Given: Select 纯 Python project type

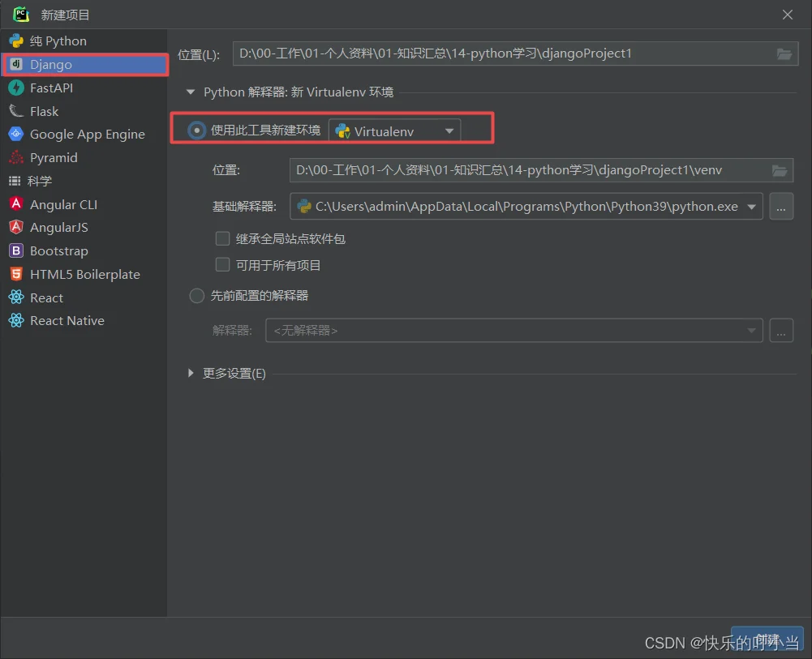Looking at the screenshot, I should coord(84,41).
